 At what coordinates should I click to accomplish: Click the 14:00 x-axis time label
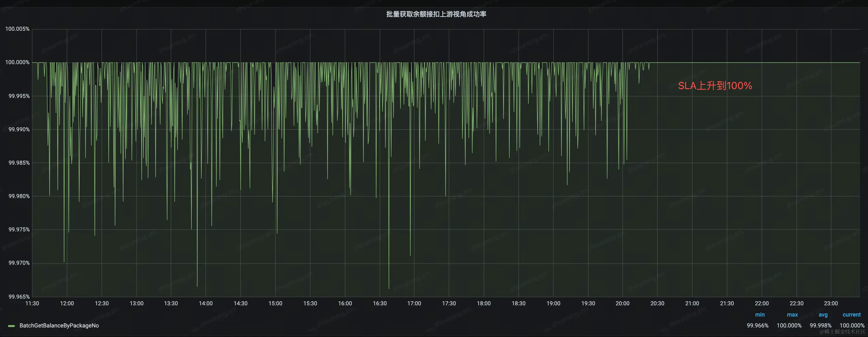tap(206, 303)
